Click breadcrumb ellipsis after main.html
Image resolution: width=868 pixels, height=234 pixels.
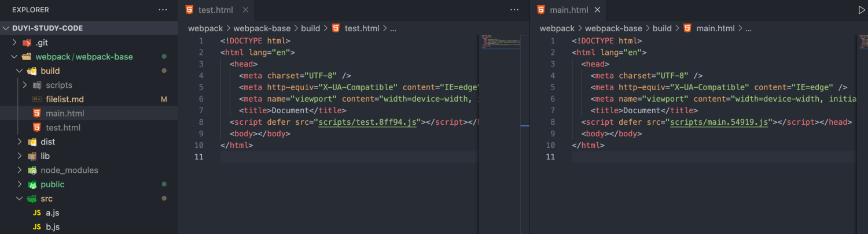pos(748,28)
